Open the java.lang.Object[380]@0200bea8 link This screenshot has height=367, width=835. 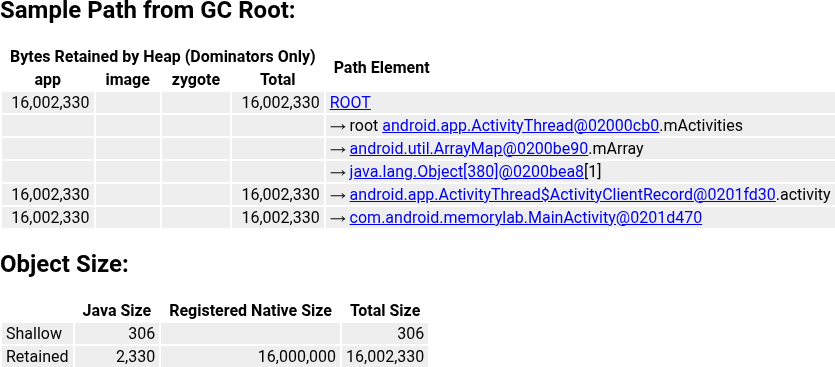click(466, 172)
